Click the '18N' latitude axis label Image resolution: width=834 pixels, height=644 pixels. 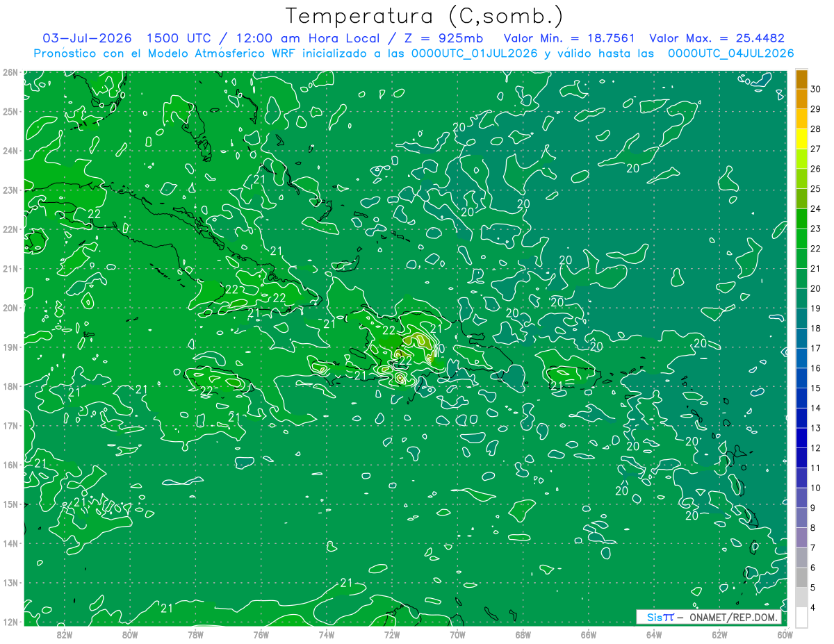(10, 386)
